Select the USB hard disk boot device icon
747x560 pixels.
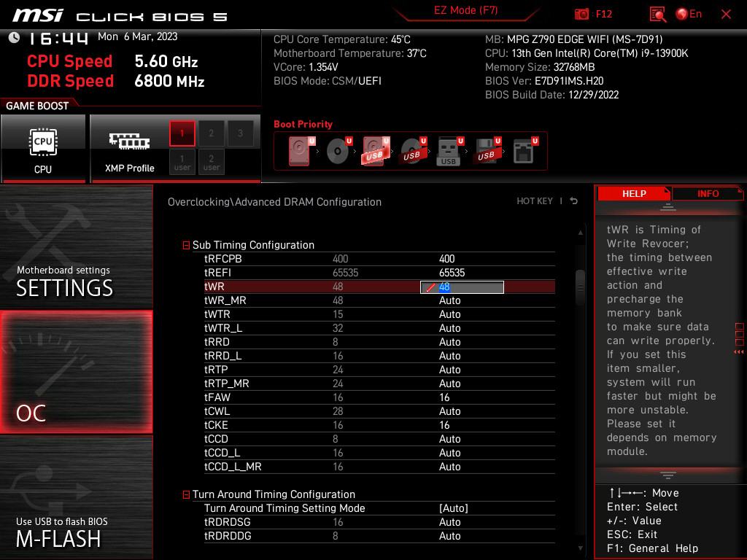click(x=376, y=150)
